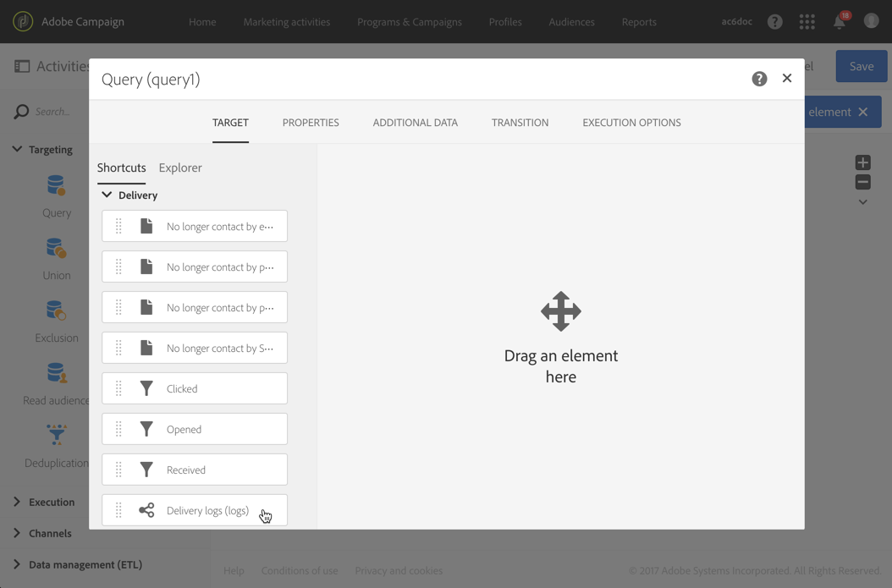Click the Help footer link

click(x=234, y=570)
